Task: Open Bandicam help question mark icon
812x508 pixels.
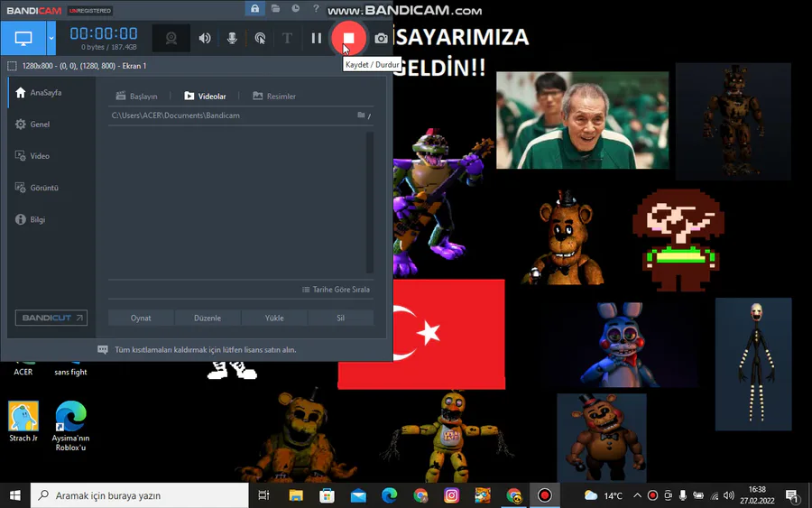Action: click(316, 8)
